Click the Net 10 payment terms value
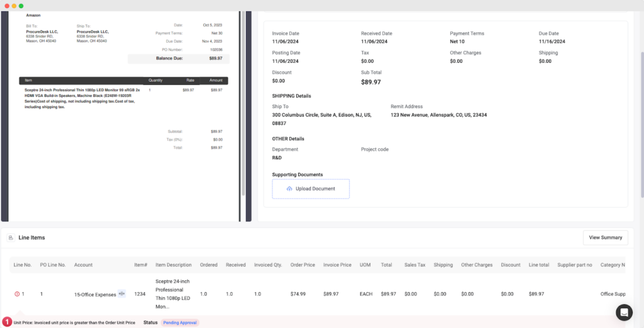 pos(457,41)
